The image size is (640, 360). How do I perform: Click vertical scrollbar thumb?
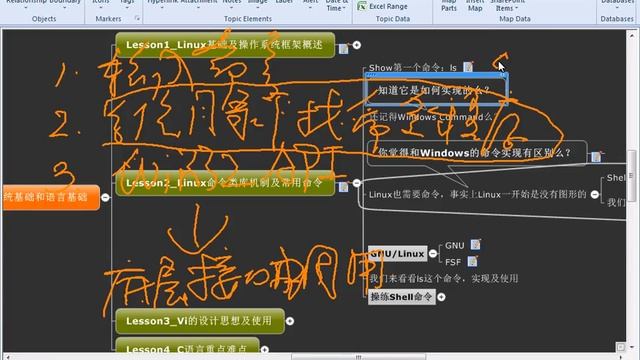(631, 176)
